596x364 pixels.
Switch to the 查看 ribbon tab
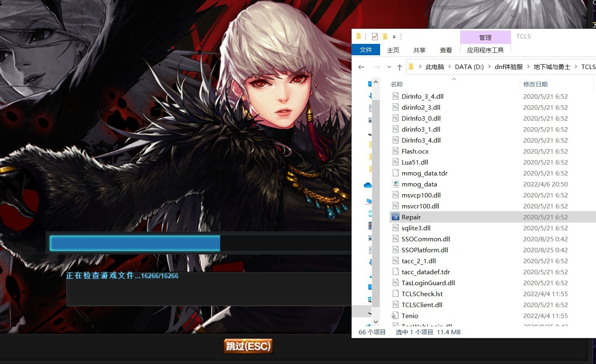point(446,50)
